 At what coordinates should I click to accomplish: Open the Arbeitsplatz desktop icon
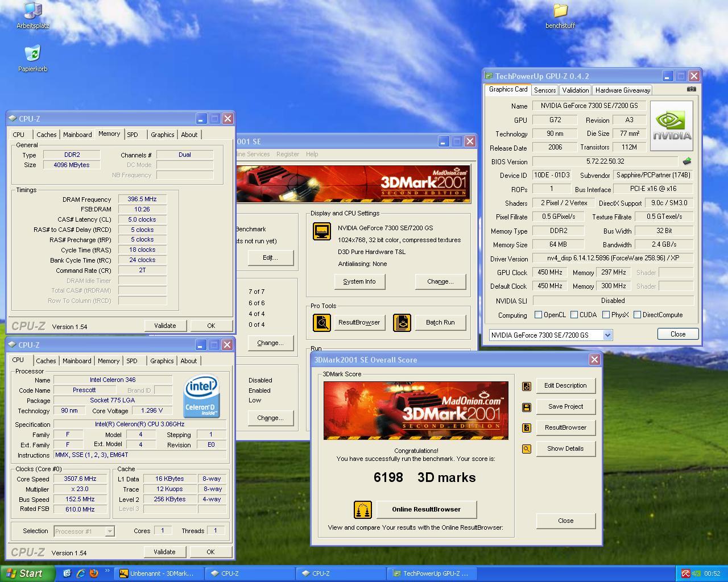(x=32, y=15)
